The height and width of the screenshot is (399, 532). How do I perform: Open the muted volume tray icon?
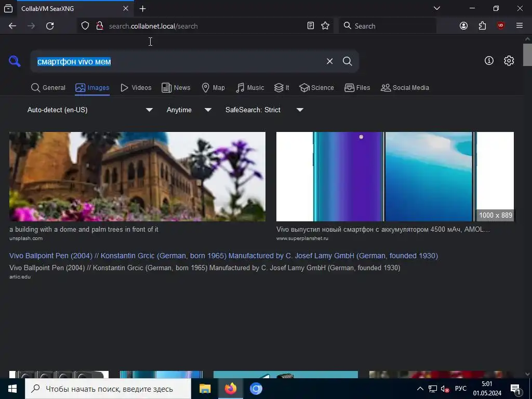tap(445, 389)
